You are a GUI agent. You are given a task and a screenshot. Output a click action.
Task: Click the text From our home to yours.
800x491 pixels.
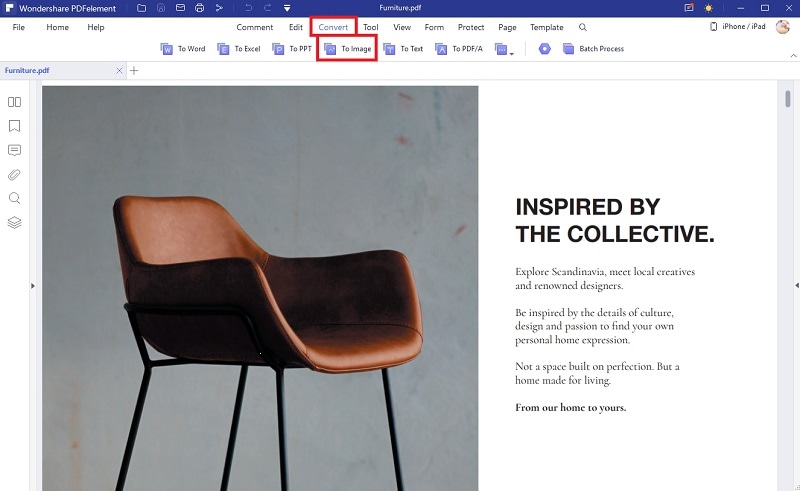point(570,407)
